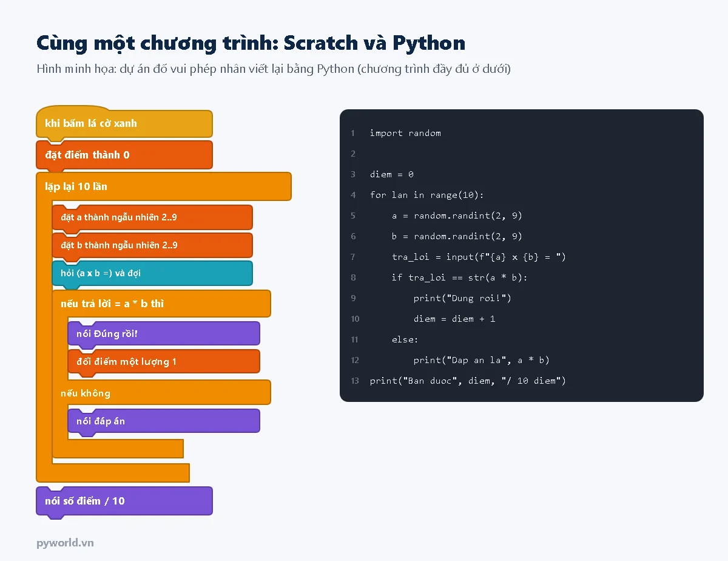The image size is (728, 561).
Task: Select the 'nói Đúng rồi!' block
Action: click(x=164, y=333)
